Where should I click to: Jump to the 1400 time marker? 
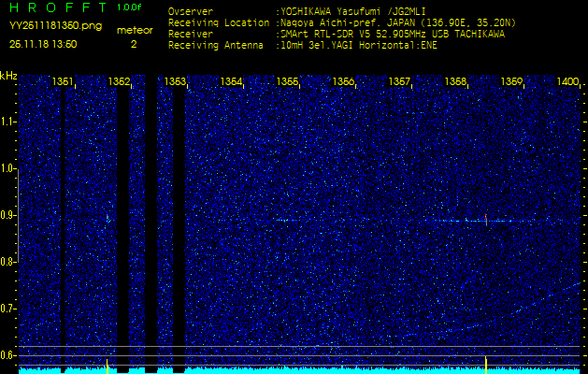[x=567, y=82]
